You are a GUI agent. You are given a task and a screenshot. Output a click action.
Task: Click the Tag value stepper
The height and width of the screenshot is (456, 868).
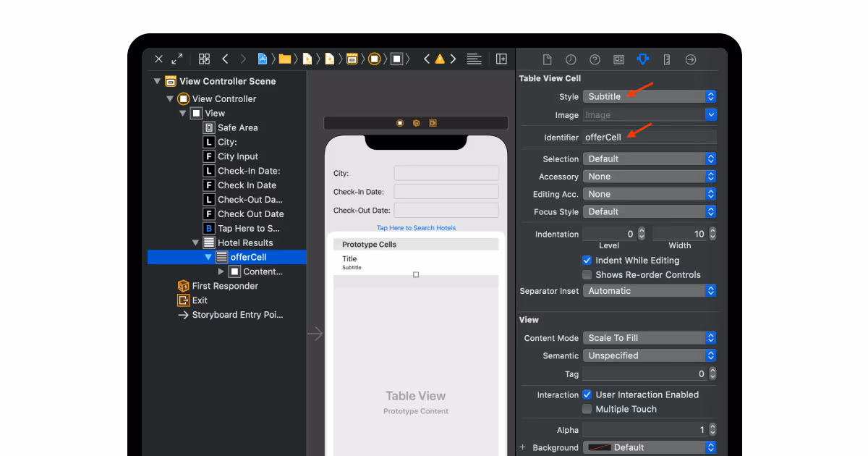tap(712, 374)
